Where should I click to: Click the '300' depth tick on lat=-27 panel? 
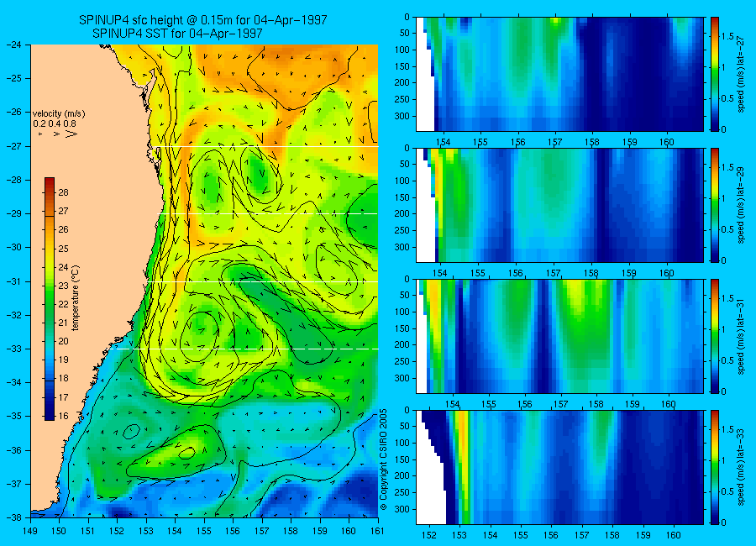402,116
